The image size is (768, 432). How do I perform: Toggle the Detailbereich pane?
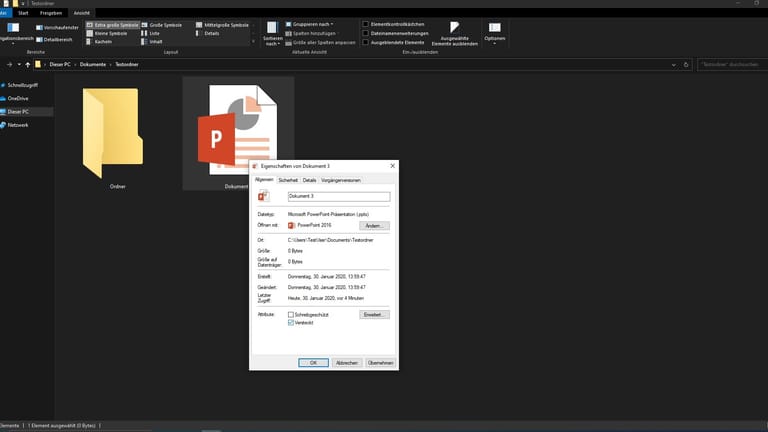coord(54,40)
